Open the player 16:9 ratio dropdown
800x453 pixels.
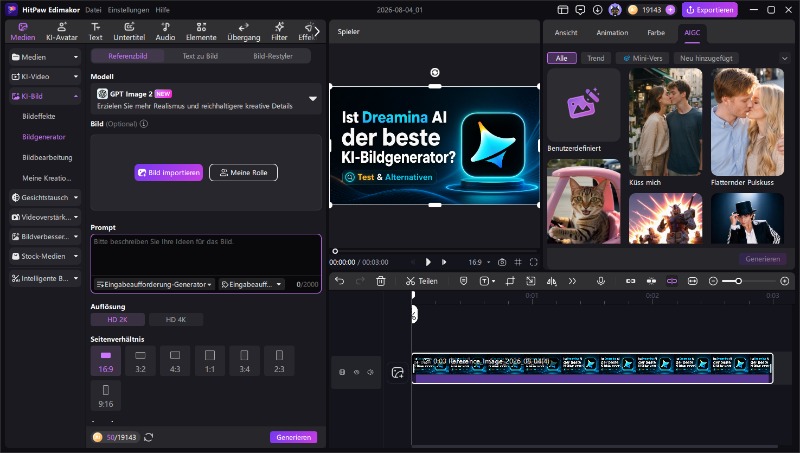point(479,262)
